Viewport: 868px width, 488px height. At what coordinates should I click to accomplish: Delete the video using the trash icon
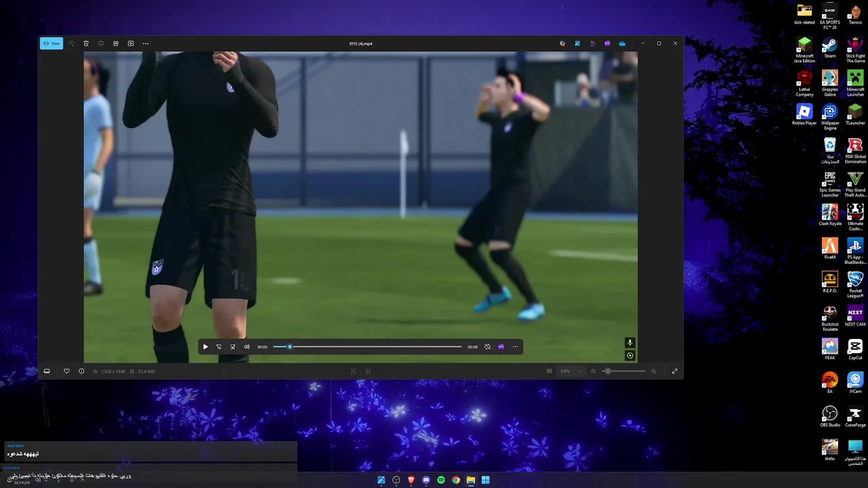pyautogui.click(x=86, y=43)
